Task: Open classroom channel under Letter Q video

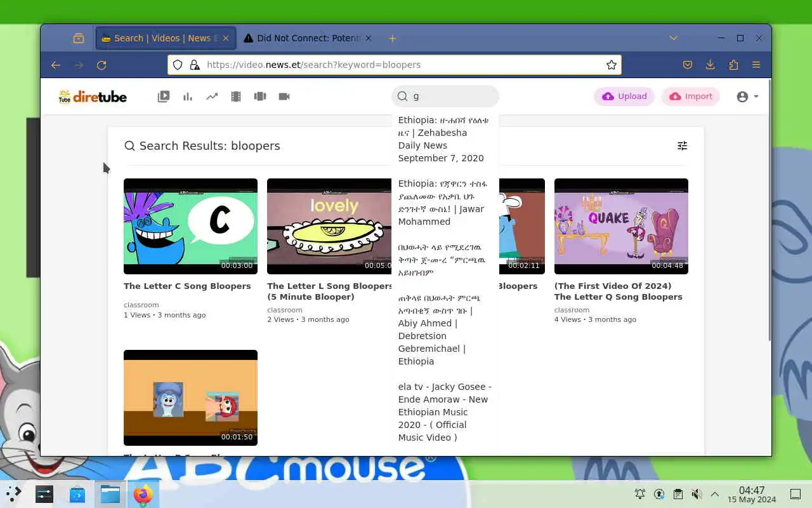Action: (x=572, y=310)
